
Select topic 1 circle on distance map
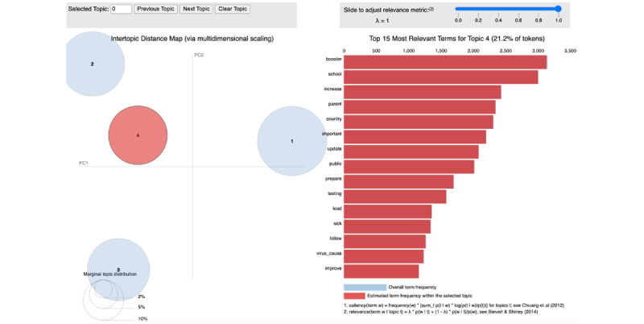point(291,141)
